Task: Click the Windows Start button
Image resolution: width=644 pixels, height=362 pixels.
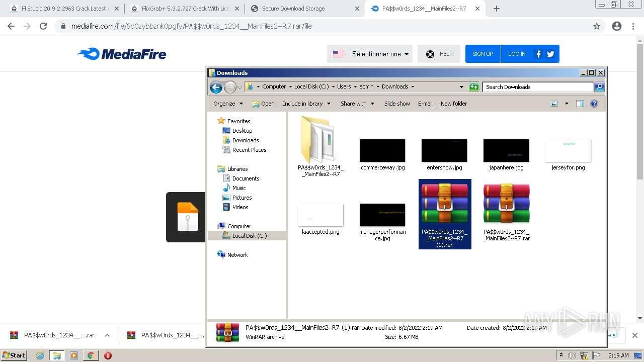Action: pyautogui.click(x=14, y=355)
